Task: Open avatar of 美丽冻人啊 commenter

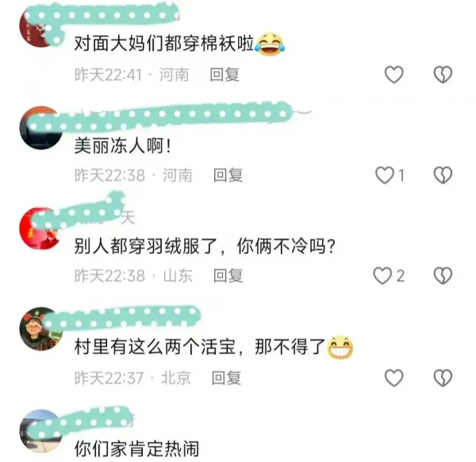Action: (41, 128)
